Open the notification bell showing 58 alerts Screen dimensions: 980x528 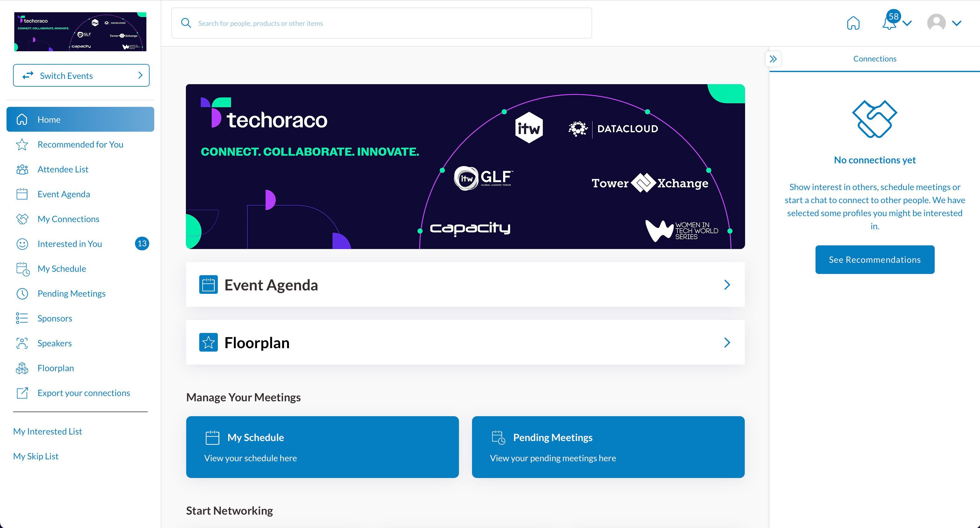[889, 24]
